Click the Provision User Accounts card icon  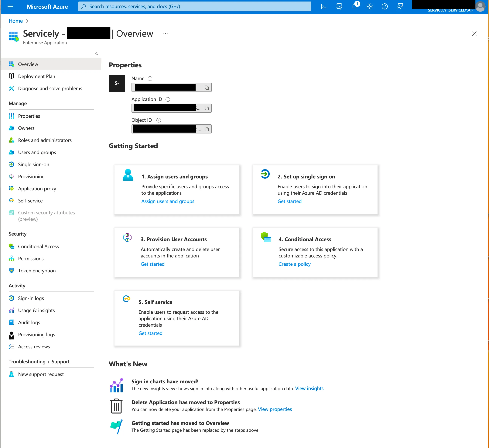[127, 237]
